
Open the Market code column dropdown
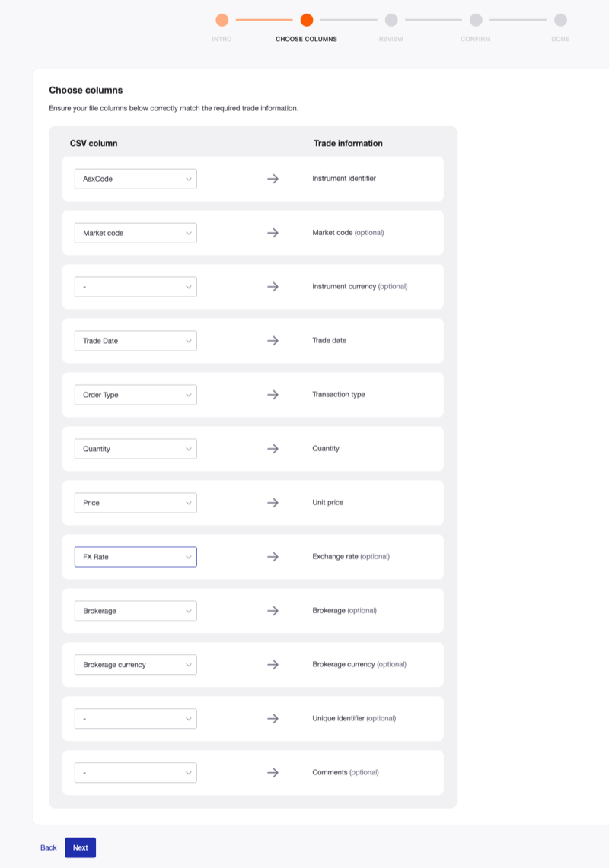(136, 233)
